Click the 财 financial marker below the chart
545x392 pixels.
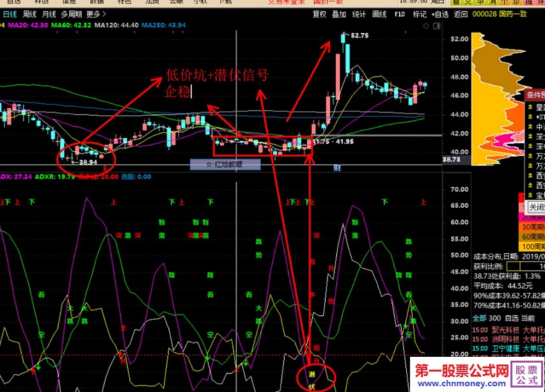(337, 168)
